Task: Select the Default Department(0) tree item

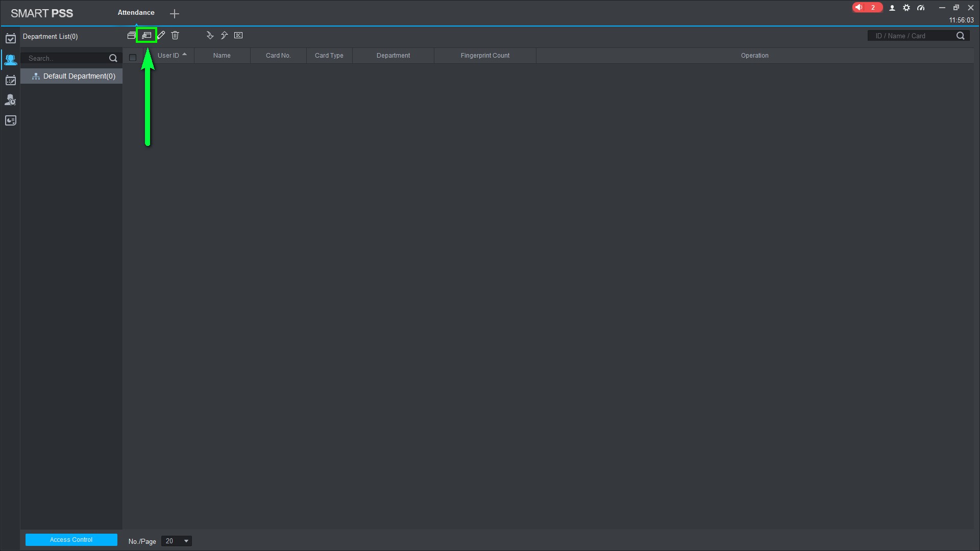Action: pos(79,76)
